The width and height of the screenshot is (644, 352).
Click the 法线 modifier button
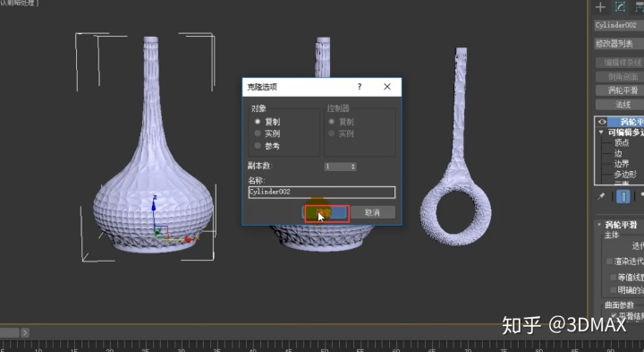(620, 105)
